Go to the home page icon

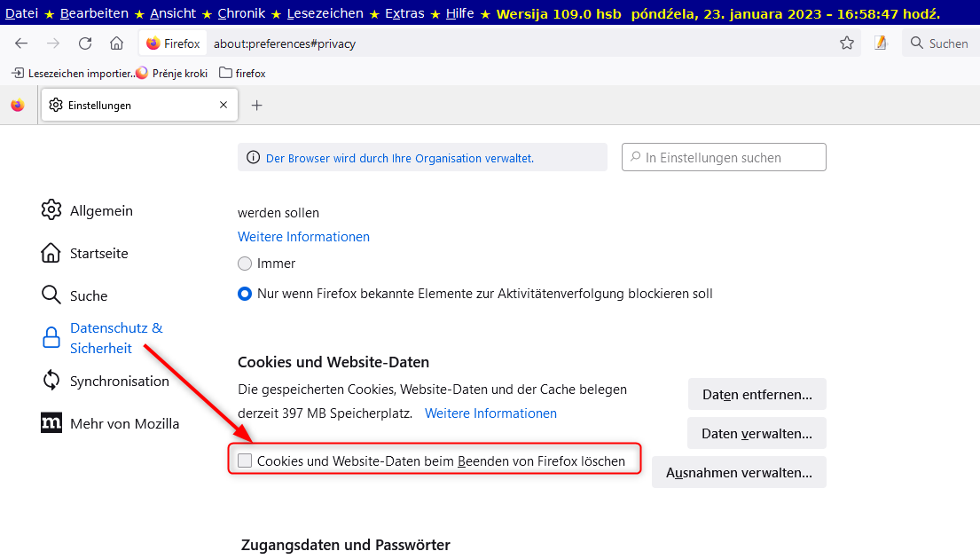click(116, 43)
